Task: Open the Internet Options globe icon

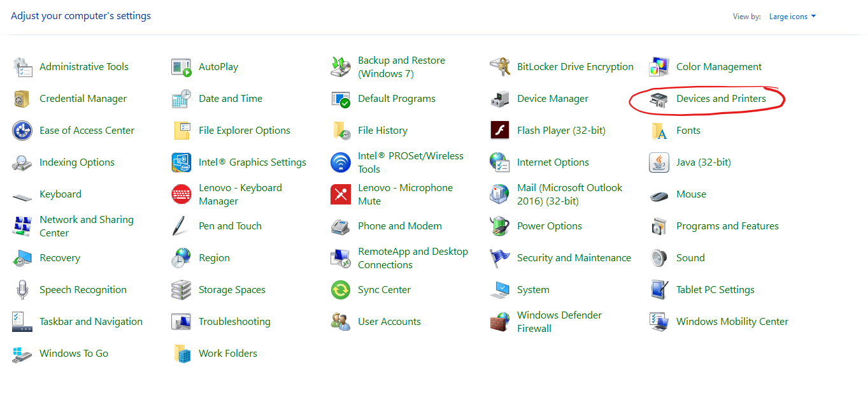Action: coord(500,162)
